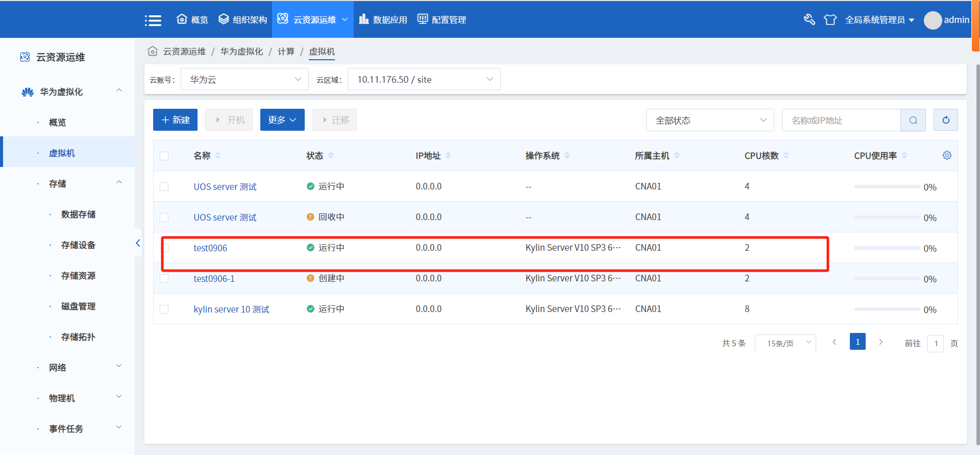
Task: Toggle the hamburger menu icon
Action: 153,20
